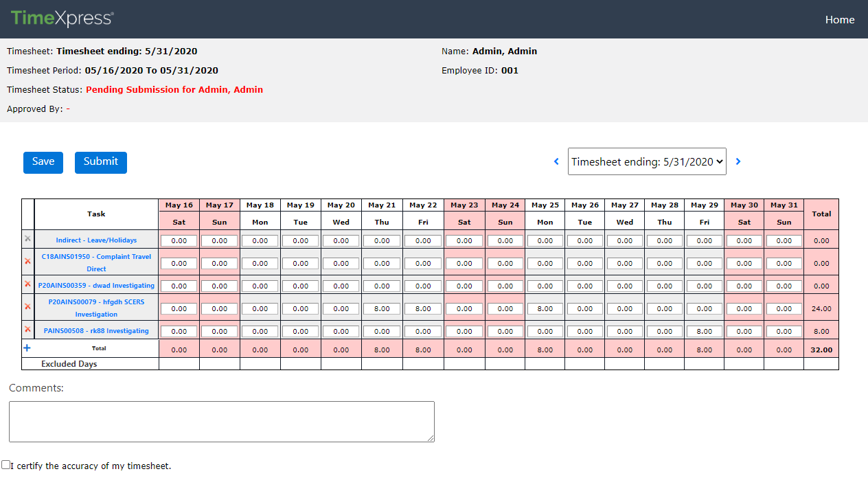
Task: Remove the "P20AINS00079 - hfgdh SCERS Investigation" task
Action: [x=27, y=308]
